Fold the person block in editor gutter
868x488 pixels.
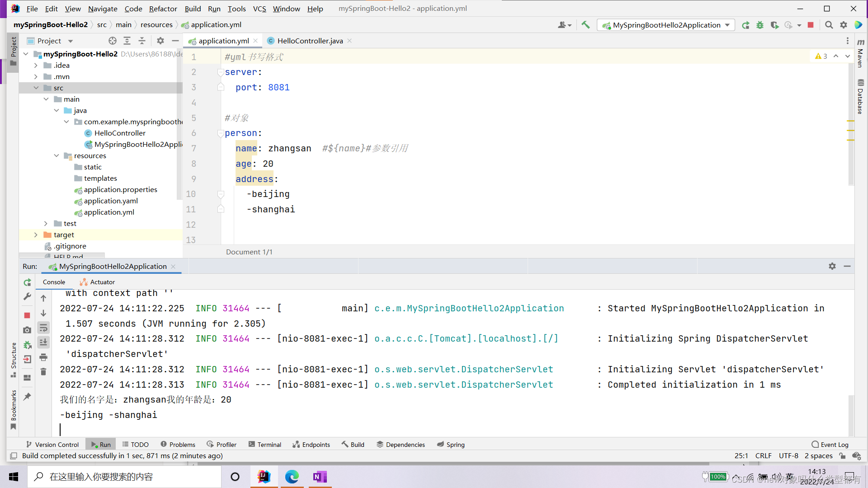click(x=221, y=133)
